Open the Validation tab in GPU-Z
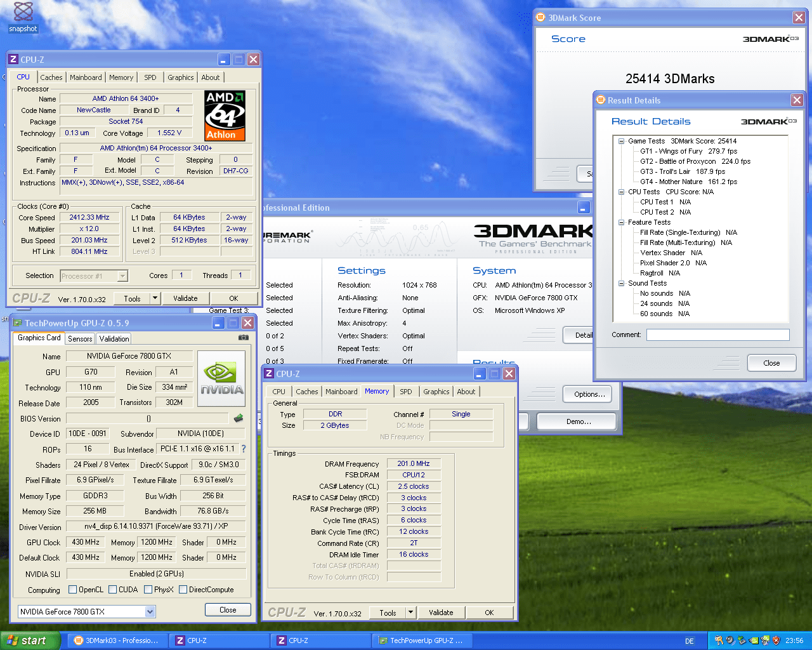 [x=114, y=339]
